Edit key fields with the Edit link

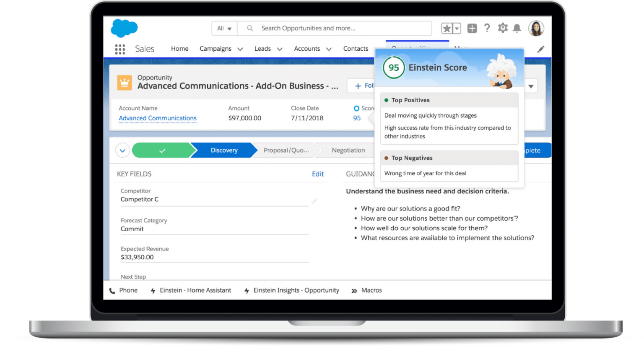click(x=318, y=174)
